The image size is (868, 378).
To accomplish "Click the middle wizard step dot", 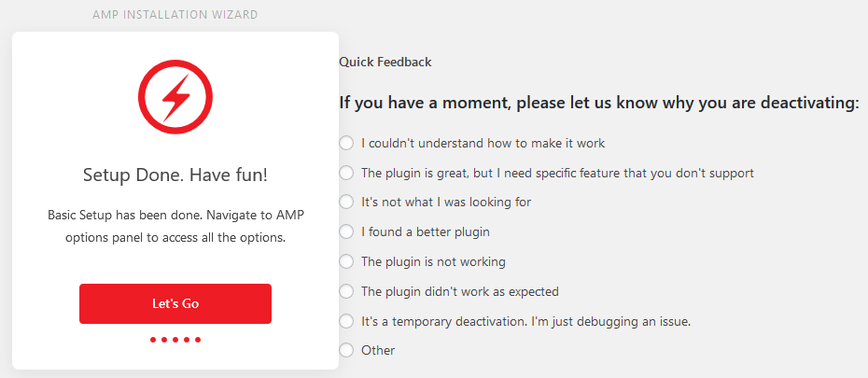I will point(175,340).
